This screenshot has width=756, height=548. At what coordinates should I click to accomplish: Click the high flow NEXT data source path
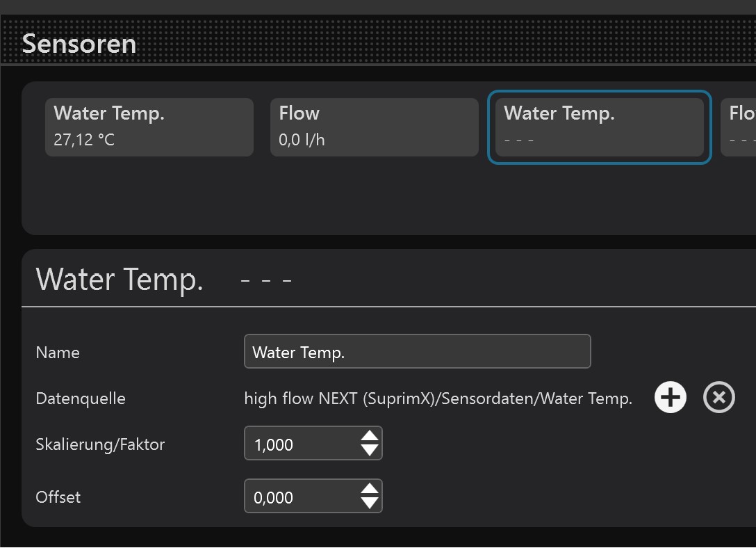438,398
